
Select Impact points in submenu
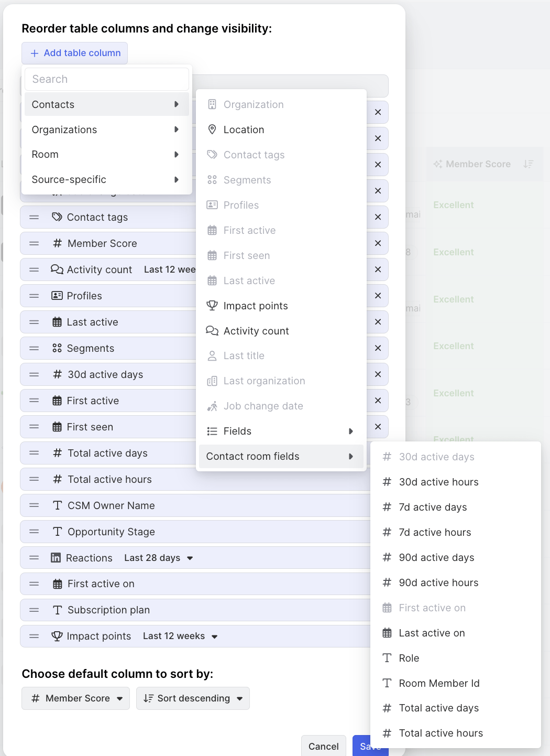[281, 306]
